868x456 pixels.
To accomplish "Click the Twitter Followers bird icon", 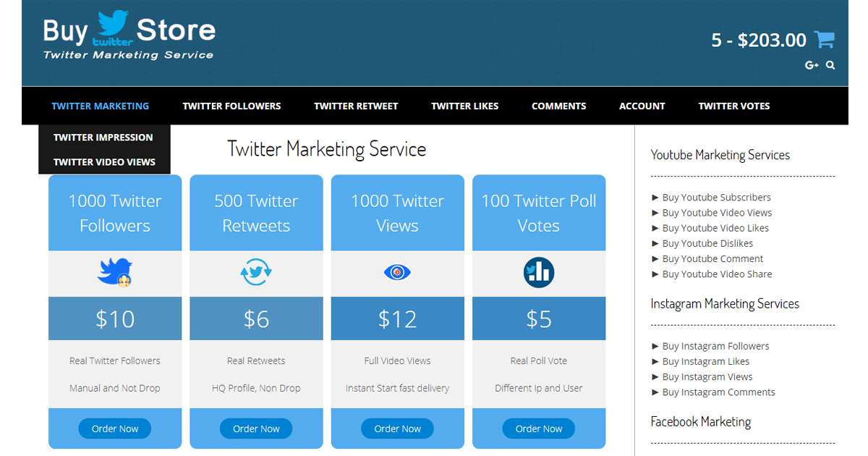I will 115,271.
